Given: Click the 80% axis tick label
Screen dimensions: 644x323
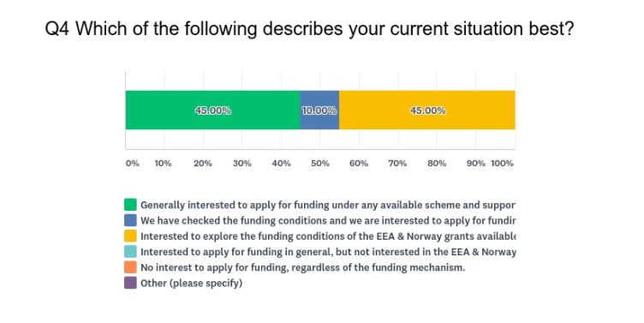Looking at the screenshot, I should (x=437, y=163).
